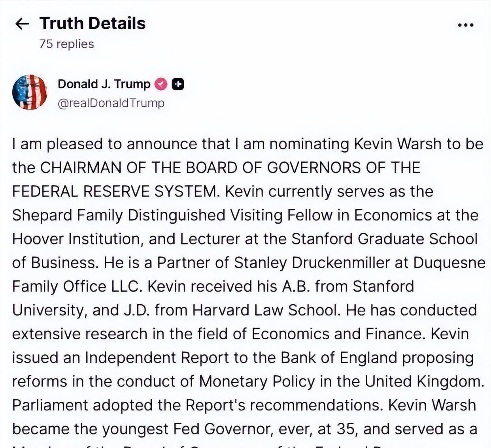Image resolution: width=491 pixels, height=448 pixels.
Task: Click the 75 replies count
Action: (66, 44)
